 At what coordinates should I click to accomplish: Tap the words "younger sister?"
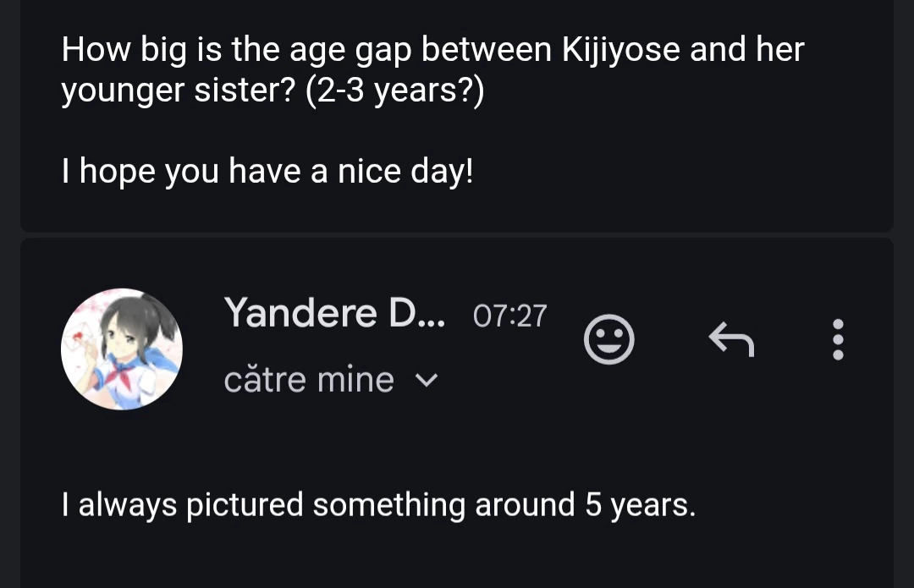[x=179, y=91]
